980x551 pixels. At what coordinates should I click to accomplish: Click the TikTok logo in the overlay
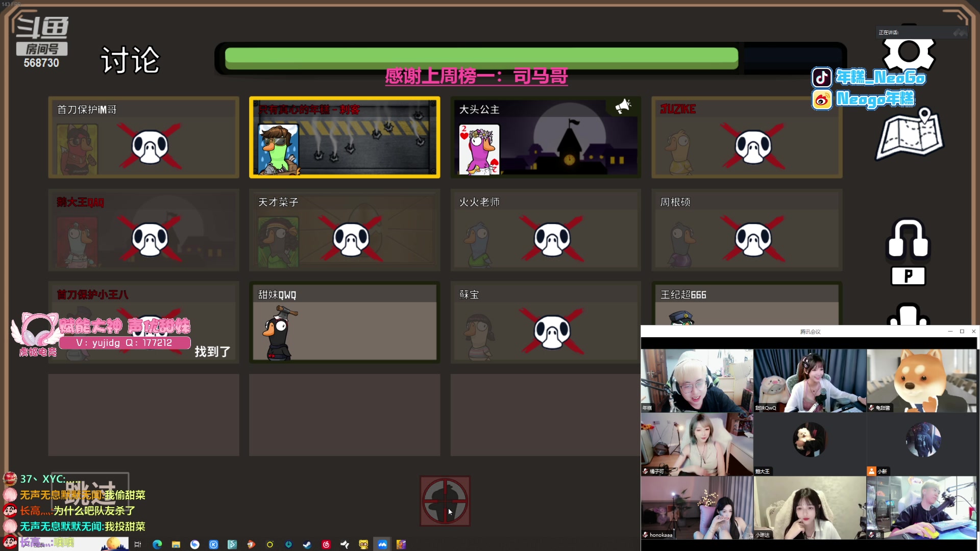822,78
